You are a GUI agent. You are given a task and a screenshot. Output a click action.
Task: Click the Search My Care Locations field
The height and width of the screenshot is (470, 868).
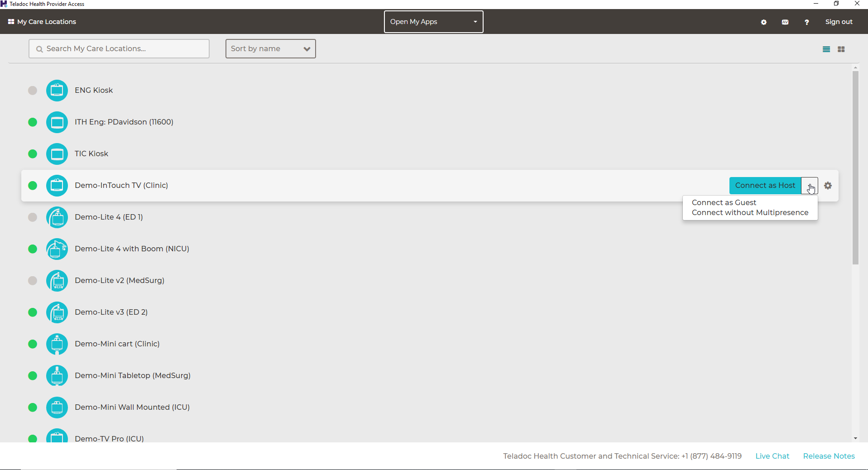pos(119,49)
